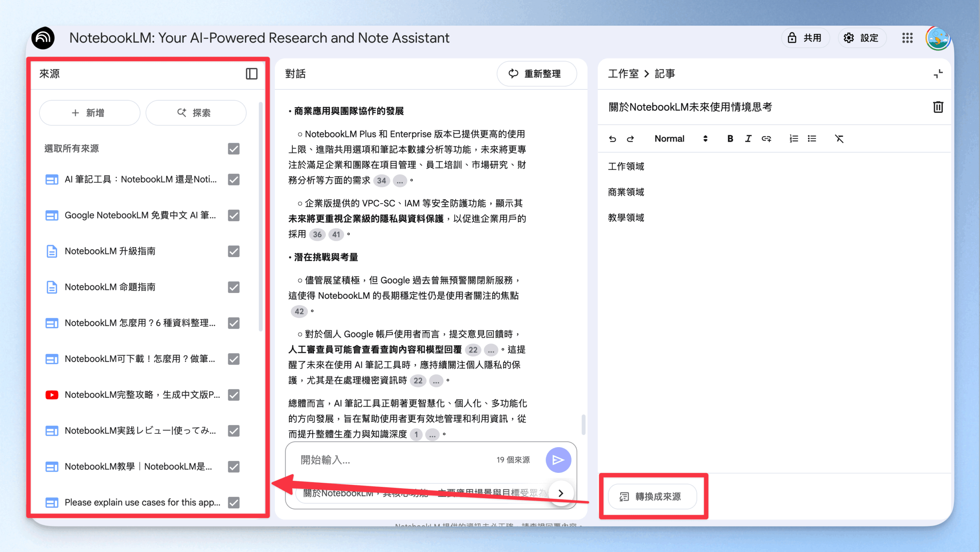Open the Normal text style dropdown
Viewport: 980px width, 552px height.
[x=681, y=139]
